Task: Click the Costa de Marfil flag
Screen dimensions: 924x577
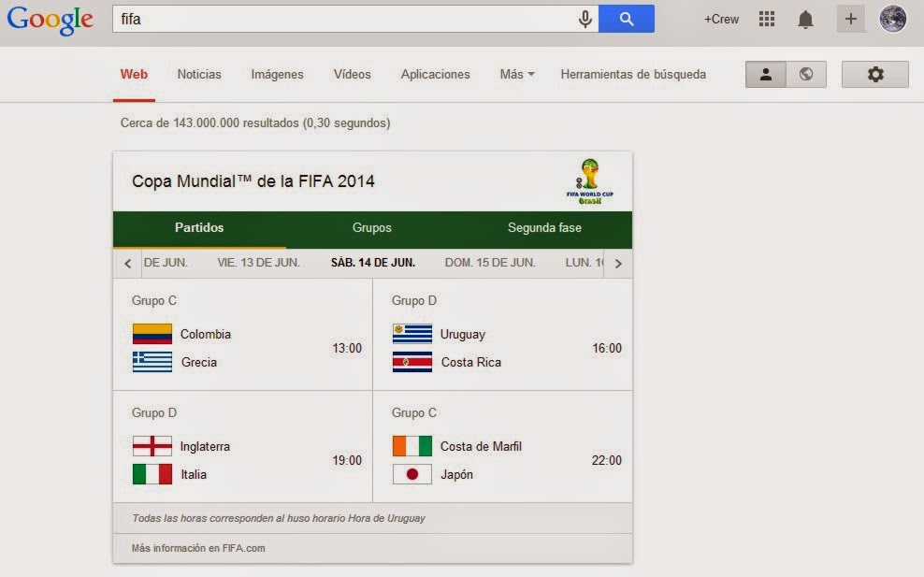Action: point(411,446)
